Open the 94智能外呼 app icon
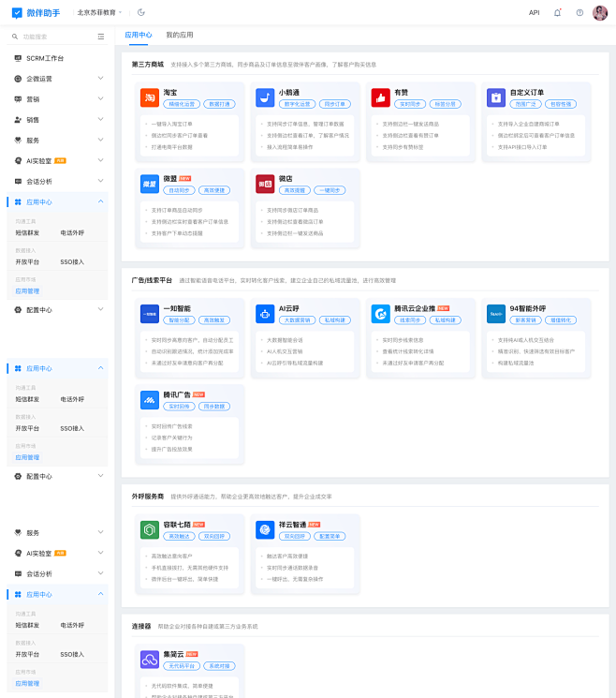 (x=496, y=314)
